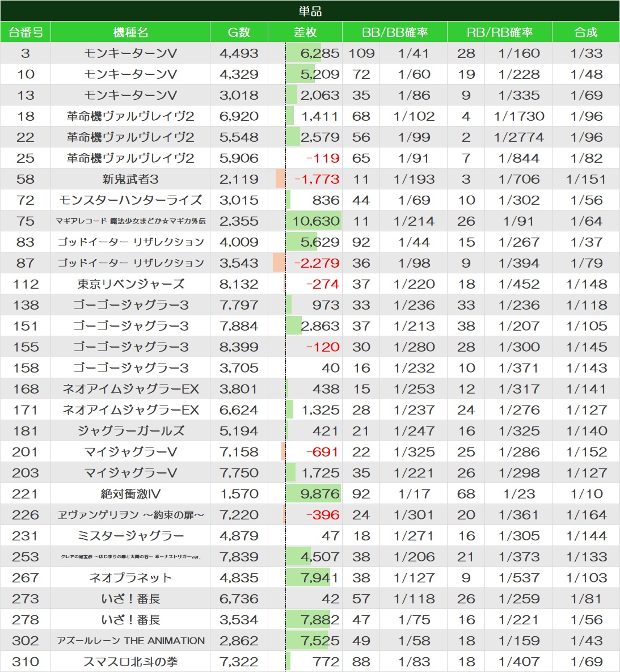Click the 機種名 column header
Screen dimensions: 620x672
tap(130, 32)
